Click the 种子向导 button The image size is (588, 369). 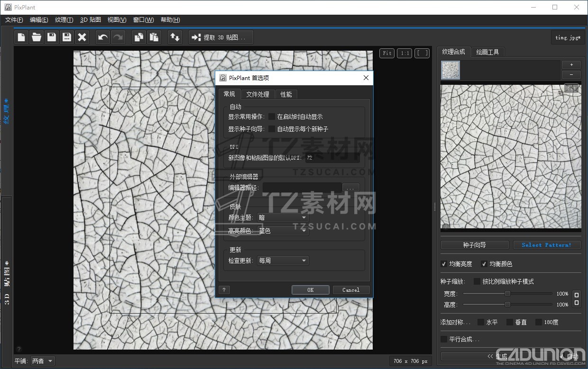pyautogui.click(x=474, y=245)
